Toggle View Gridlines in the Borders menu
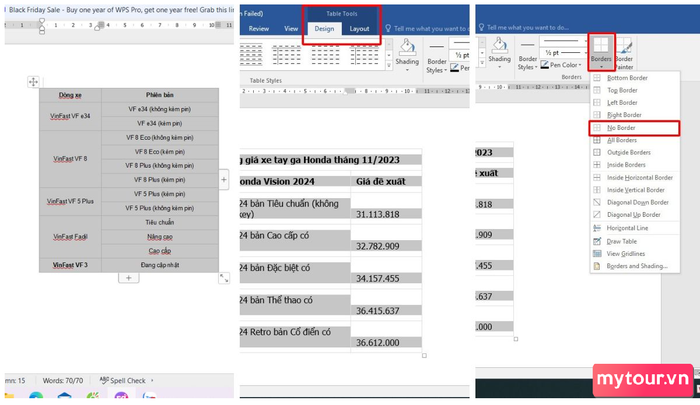 (634, 254)
